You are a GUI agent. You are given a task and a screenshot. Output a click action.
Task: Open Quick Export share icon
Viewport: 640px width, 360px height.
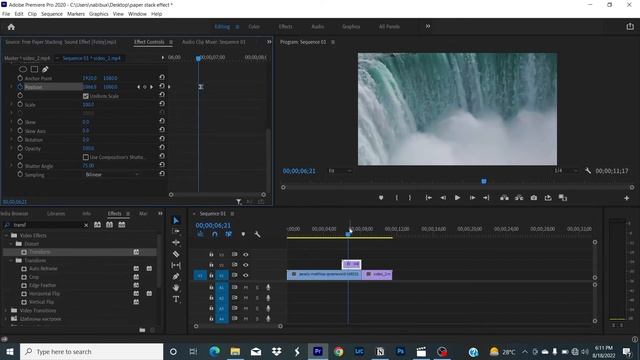point(630,27)
